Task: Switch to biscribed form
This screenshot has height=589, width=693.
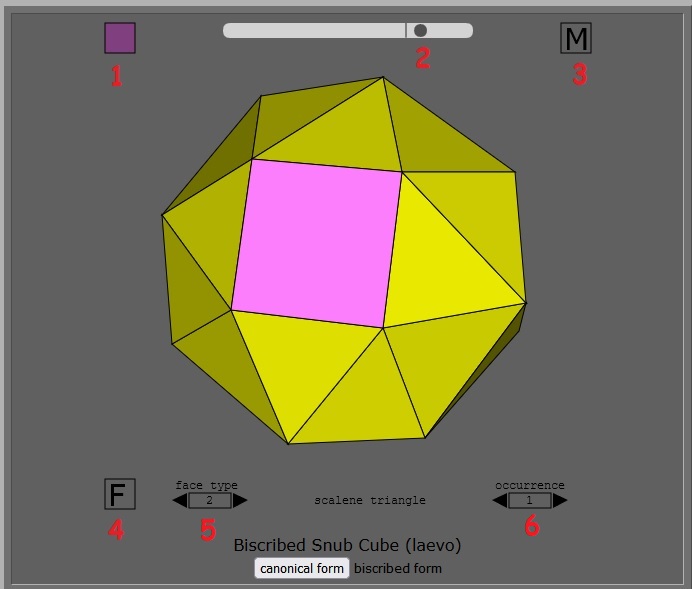Action: pyautogui.click(x=398, y=568)
